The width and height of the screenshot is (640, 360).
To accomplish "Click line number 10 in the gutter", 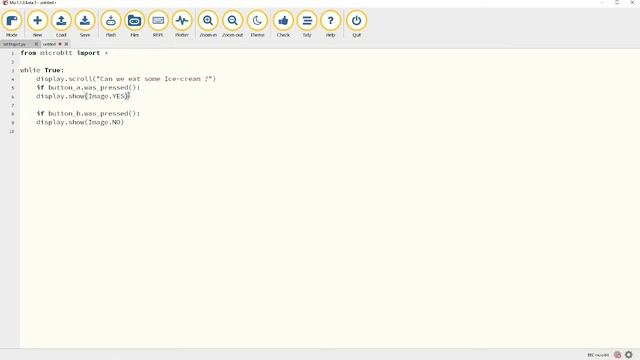I will coord(12,131).
